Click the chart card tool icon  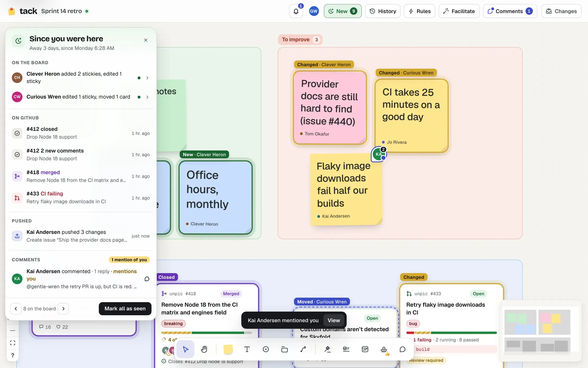365,349
